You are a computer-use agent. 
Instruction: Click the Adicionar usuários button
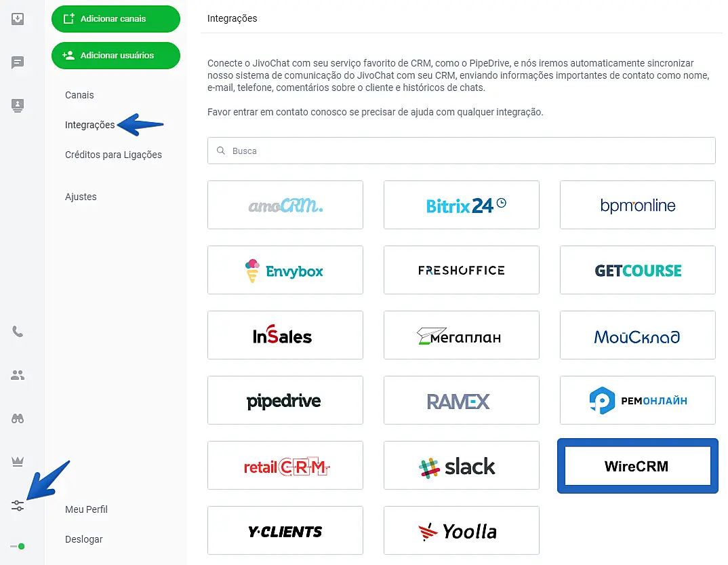coord(116,56)
